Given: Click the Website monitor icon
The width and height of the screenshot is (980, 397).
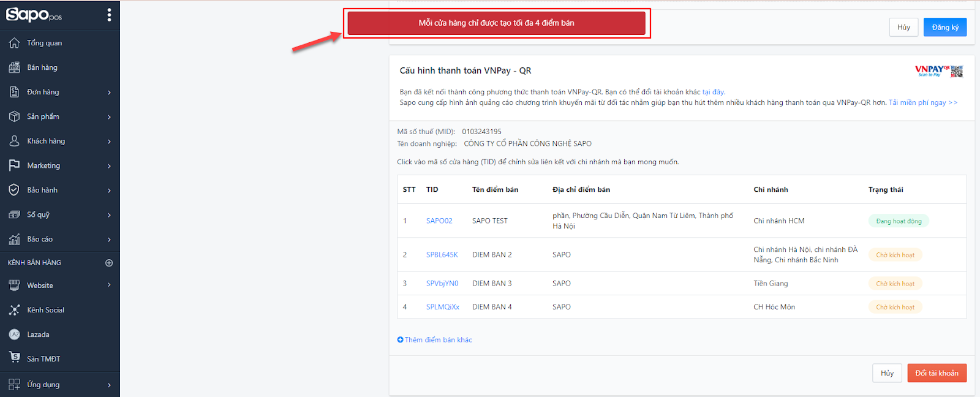Looking at the screenshot, I should tap(14, 285).
